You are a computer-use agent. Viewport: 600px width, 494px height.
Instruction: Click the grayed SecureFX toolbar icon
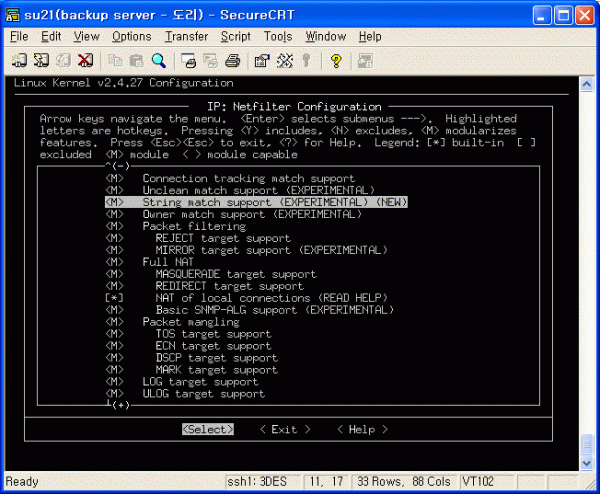click(x=365, y=60)
